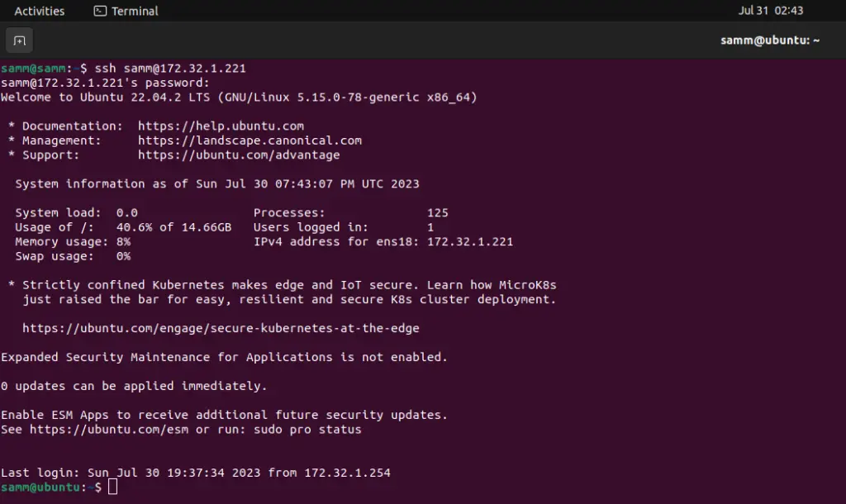This screenshot has width=846, height=504.
Task: Click the landscape.canonical.com management URL
Action: point(250,140)
